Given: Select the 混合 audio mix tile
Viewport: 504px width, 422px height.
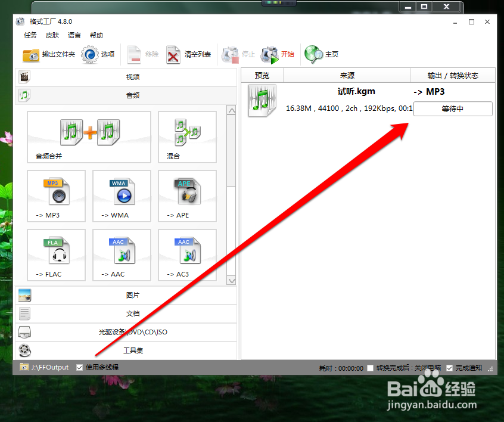Looking at the screenshot, I should [188, 137].
